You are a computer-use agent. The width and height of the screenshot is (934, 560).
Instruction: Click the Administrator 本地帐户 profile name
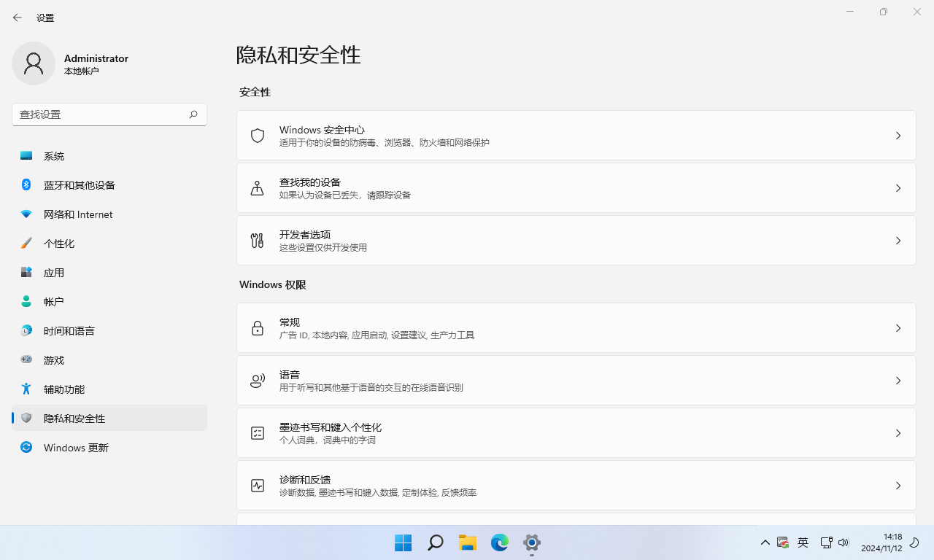point(96,64)
